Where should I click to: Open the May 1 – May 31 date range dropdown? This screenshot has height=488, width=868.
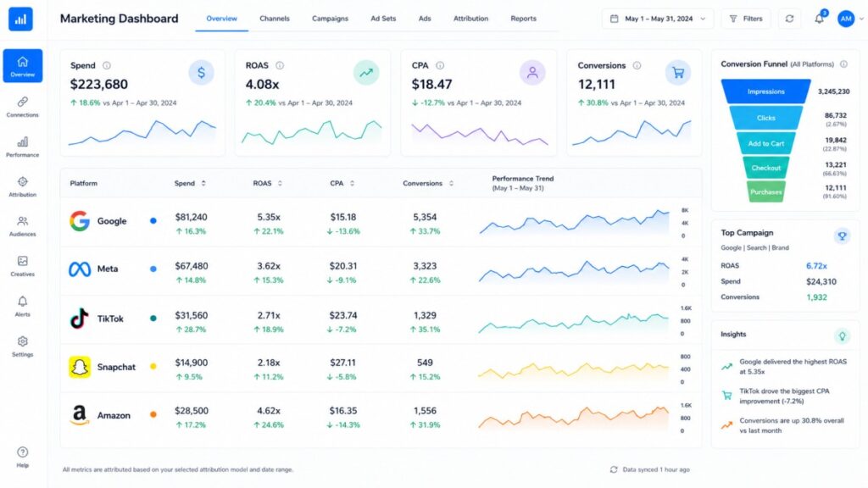(x=658, y=19)
